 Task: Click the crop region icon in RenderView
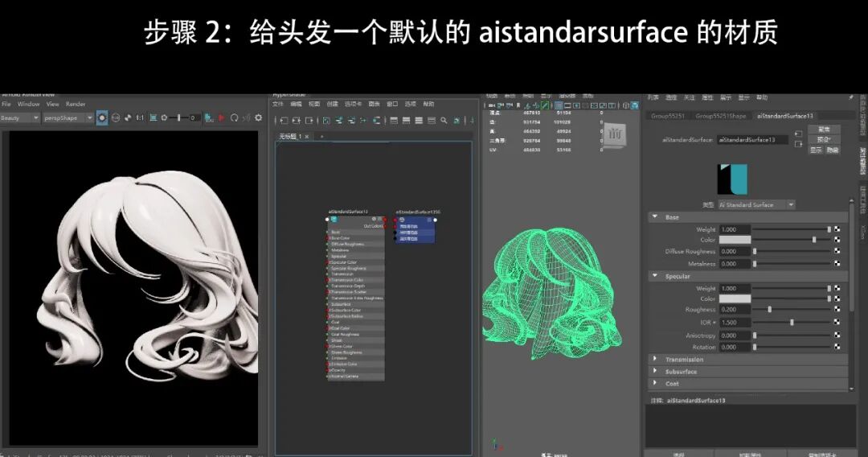[x=154, y=118]
